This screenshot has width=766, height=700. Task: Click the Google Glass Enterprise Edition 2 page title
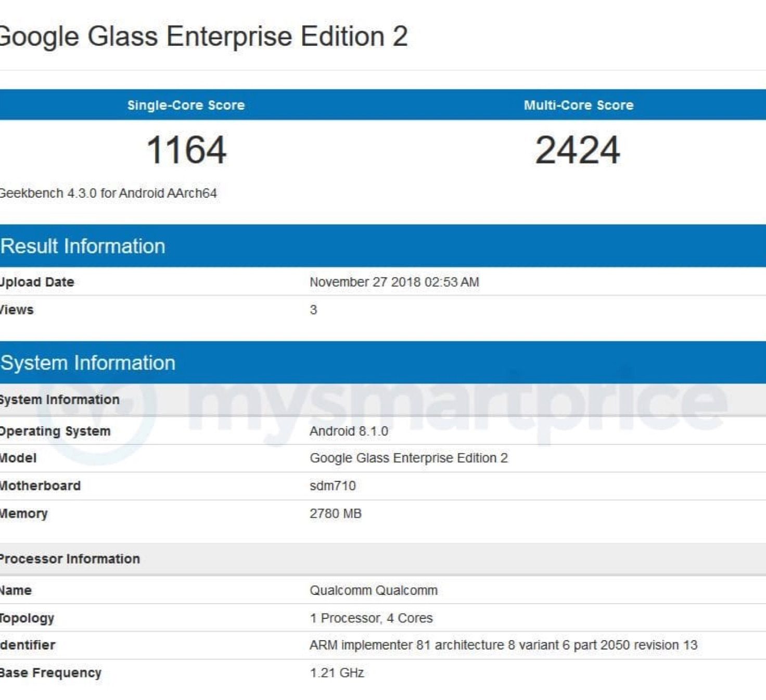[203, 36]
